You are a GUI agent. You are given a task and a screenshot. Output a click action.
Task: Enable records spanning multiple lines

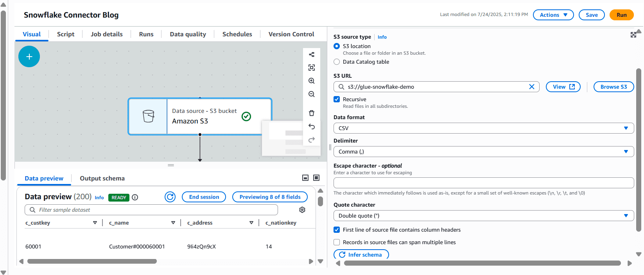pos(337,242)
